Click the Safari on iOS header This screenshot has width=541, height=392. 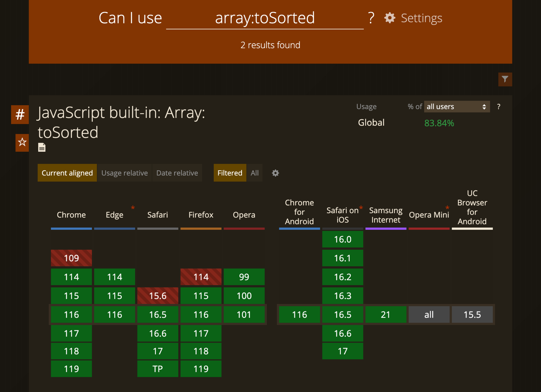343,215
